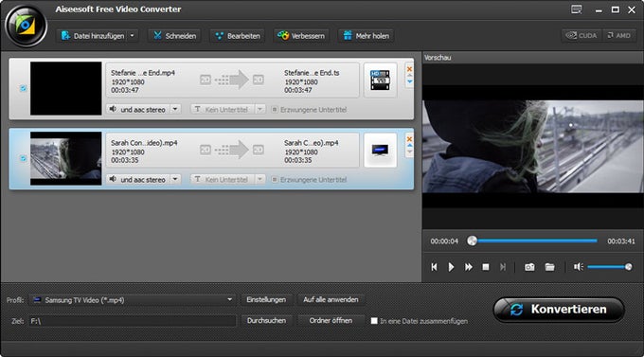Toggle Erzwungene Untertitel for Stefanie file
Viewport: 644px width, 357px height.
[275, 110]
